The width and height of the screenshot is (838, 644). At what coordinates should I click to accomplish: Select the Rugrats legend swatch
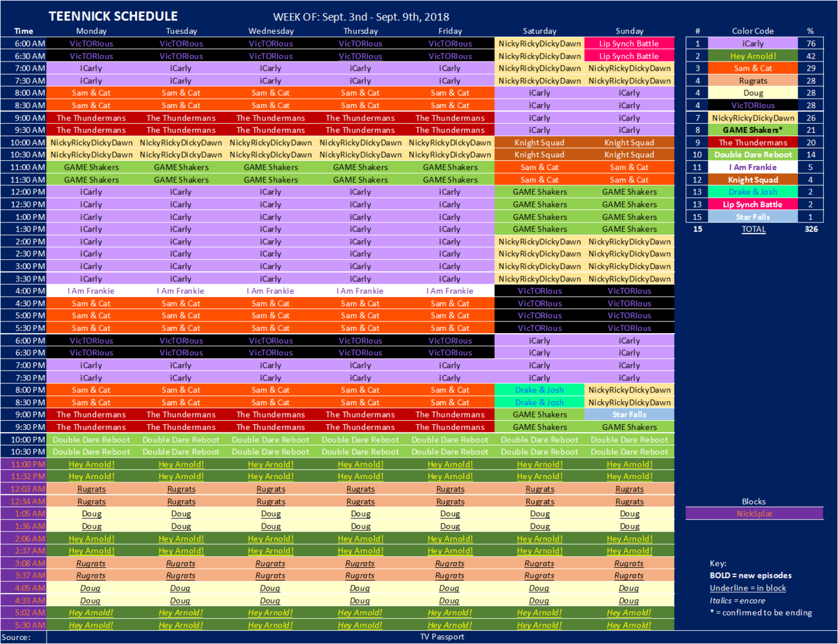[753, 80]
